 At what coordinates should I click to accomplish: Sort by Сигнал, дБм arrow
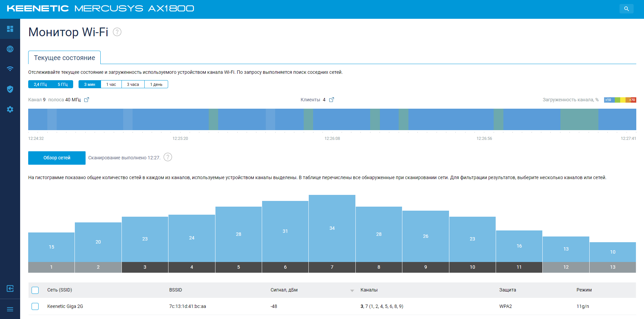pyautogui.click(x=352, y=290)
